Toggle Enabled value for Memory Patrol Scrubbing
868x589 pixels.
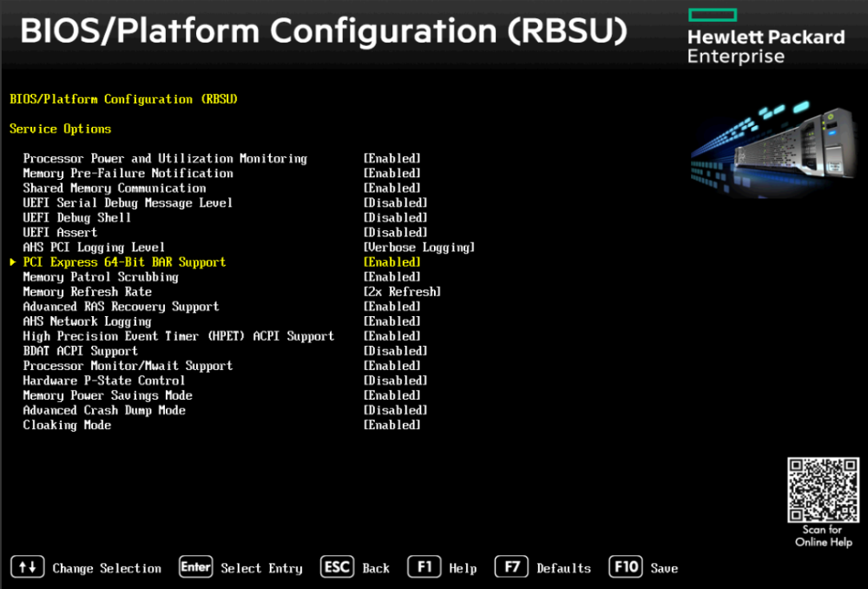point(392,277)
